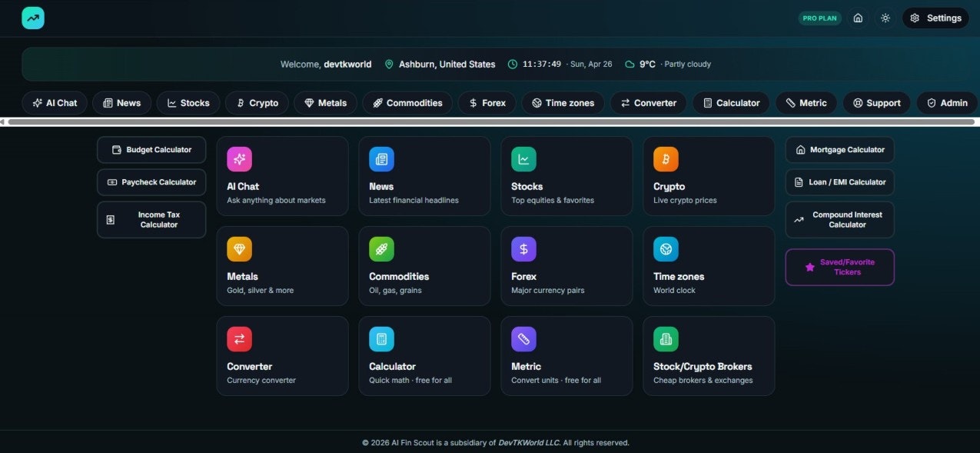Select the Forex navigation tab
The width and height of the screenshot is (980, 453).
point(487,103)
